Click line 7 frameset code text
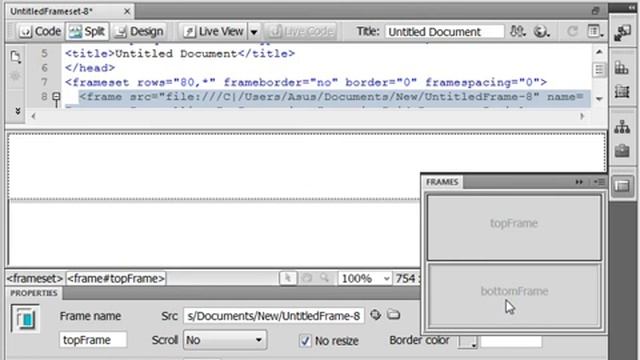 (306, 82)
